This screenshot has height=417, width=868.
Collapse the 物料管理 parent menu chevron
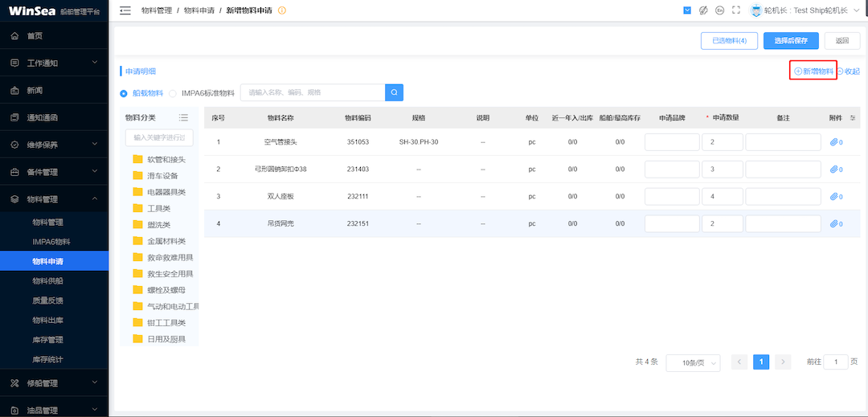pyautogui.click(x=95, y=199)
